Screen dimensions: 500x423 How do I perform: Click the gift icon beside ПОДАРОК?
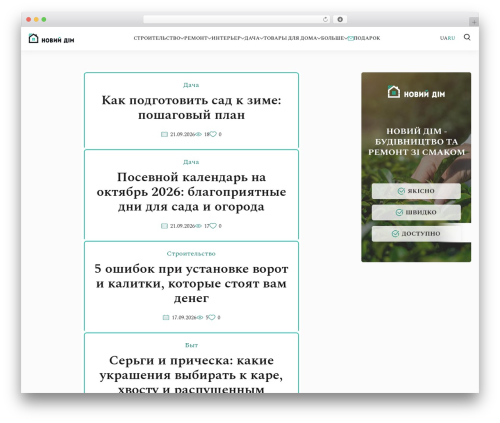(350, 38)
